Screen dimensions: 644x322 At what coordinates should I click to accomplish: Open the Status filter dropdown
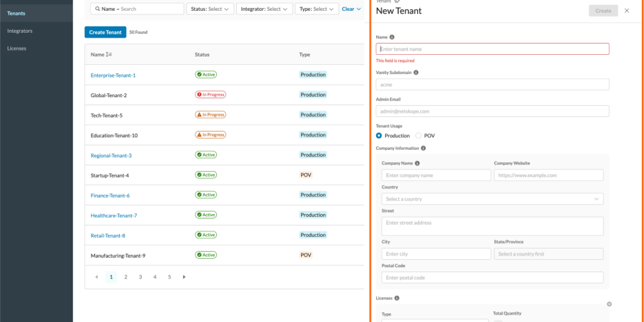pyautogui.click(x=210, y=8)
